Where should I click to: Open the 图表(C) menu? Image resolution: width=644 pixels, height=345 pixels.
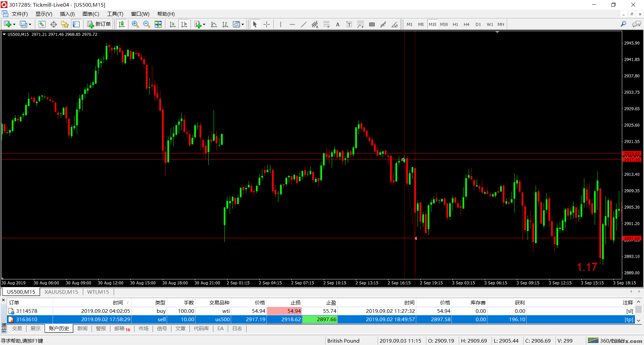[x=91, y=14]
